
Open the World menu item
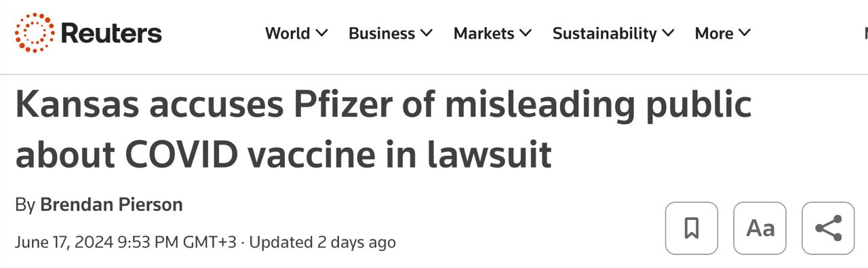[288, 33]
